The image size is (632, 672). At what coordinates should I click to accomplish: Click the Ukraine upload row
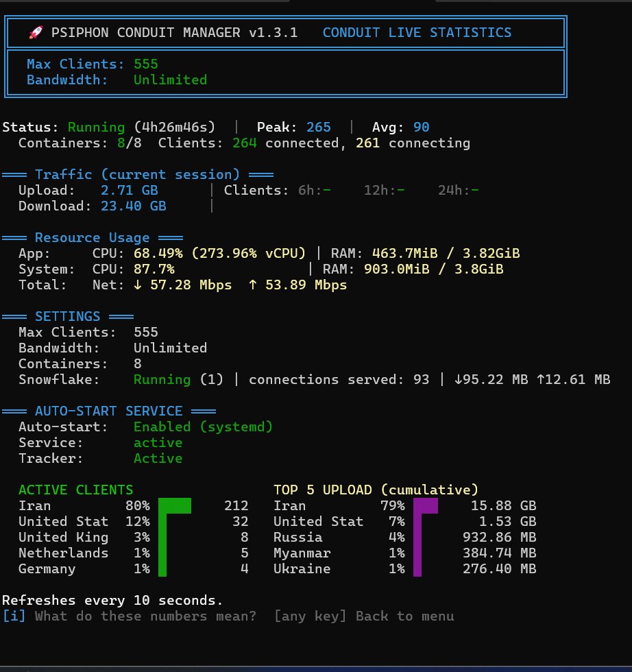pos(405,569)
